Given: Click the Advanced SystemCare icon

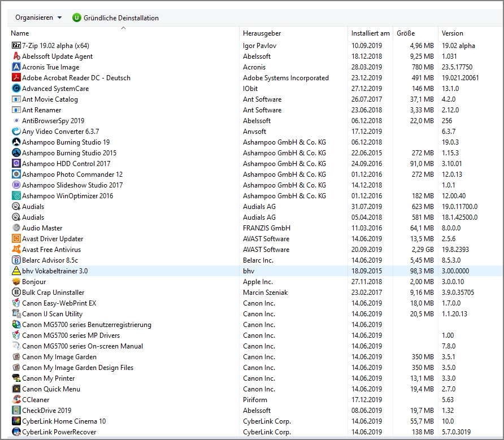Looking at the screenshot, I should [16, 88].
